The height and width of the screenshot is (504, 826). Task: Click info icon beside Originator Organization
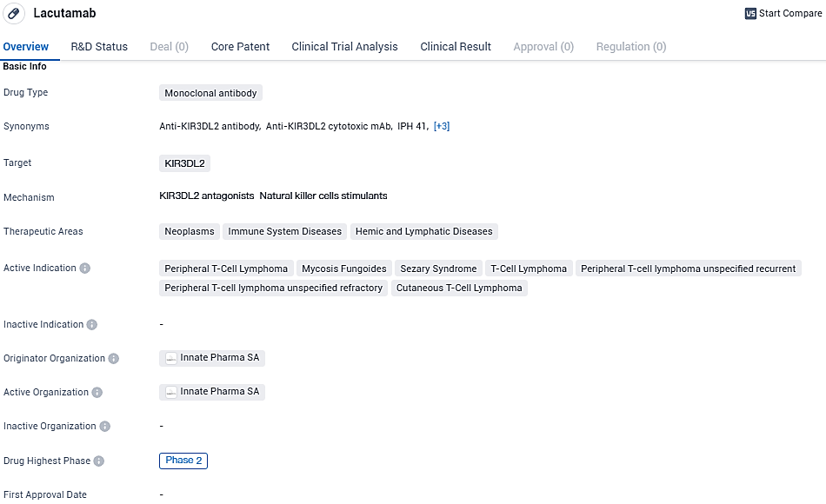tap(114, 359)
